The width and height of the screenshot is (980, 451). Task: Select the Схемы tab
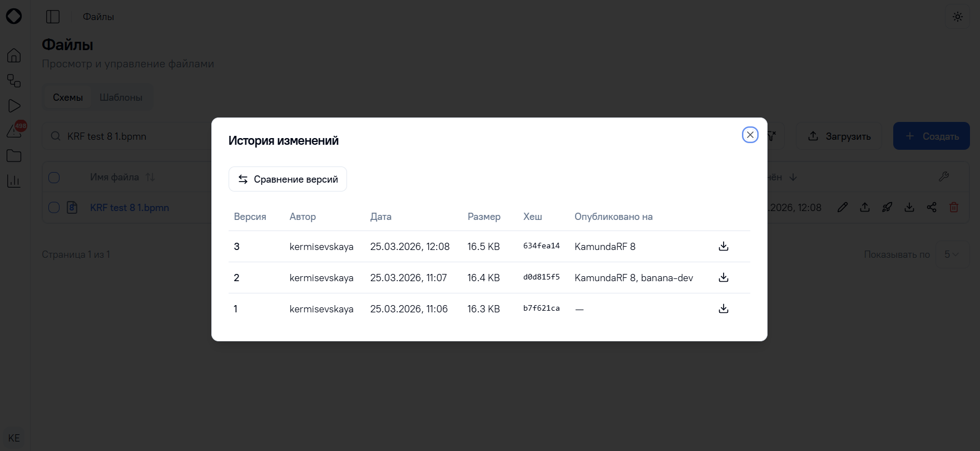[68, 97]
